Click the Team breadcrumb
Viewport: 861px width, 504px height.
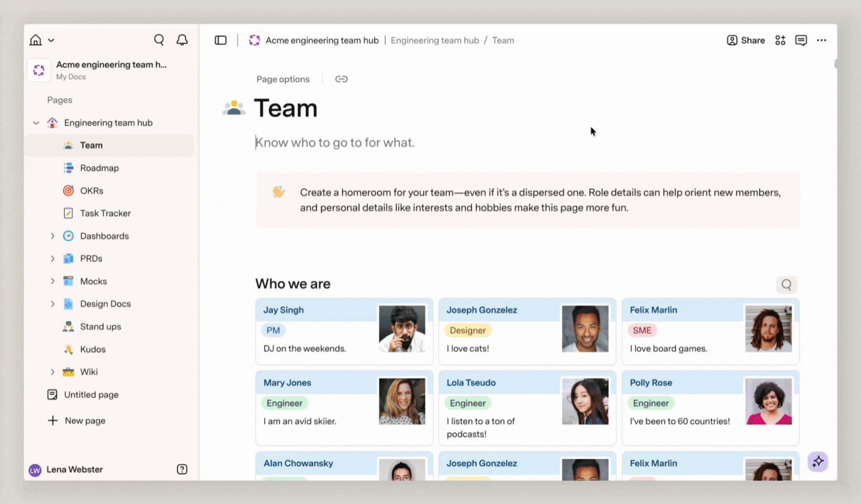pos(503,41)
